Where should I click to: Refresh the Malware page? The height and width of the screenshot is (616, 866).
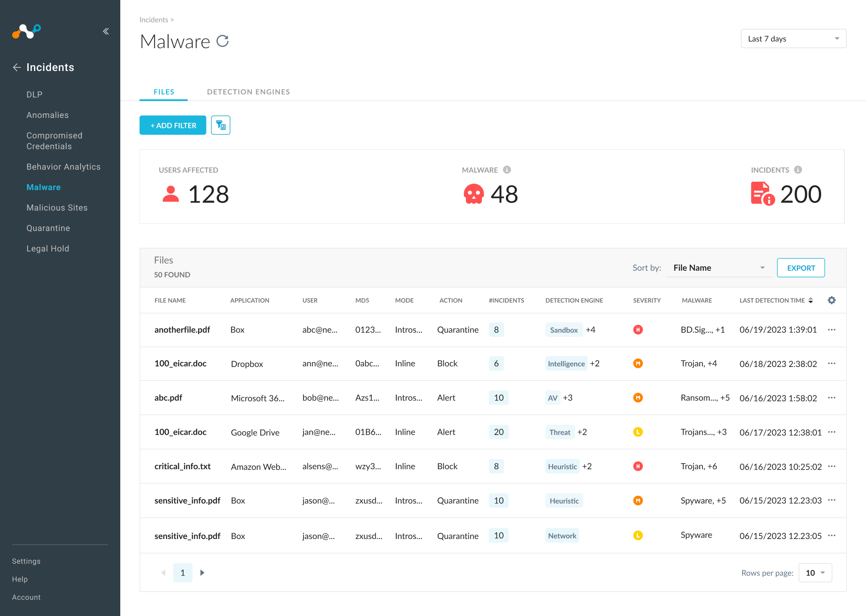point(223,41)
